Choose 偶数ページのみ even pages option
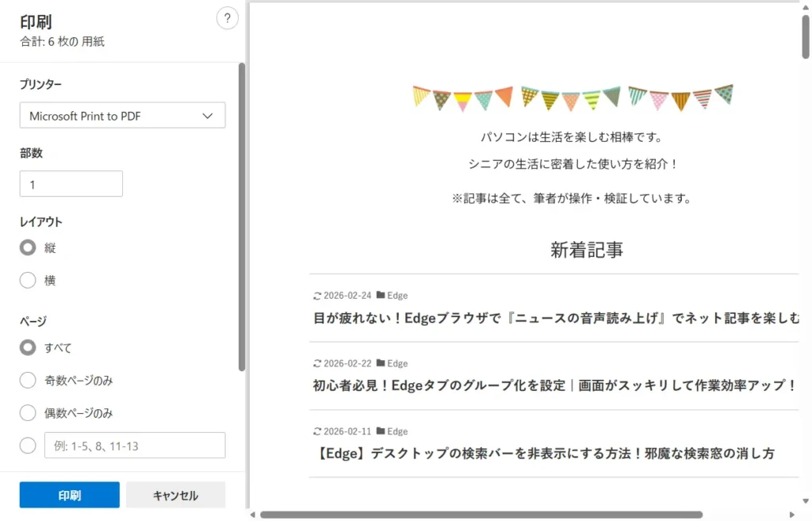The image size is (812, 521). pos(28,413)
